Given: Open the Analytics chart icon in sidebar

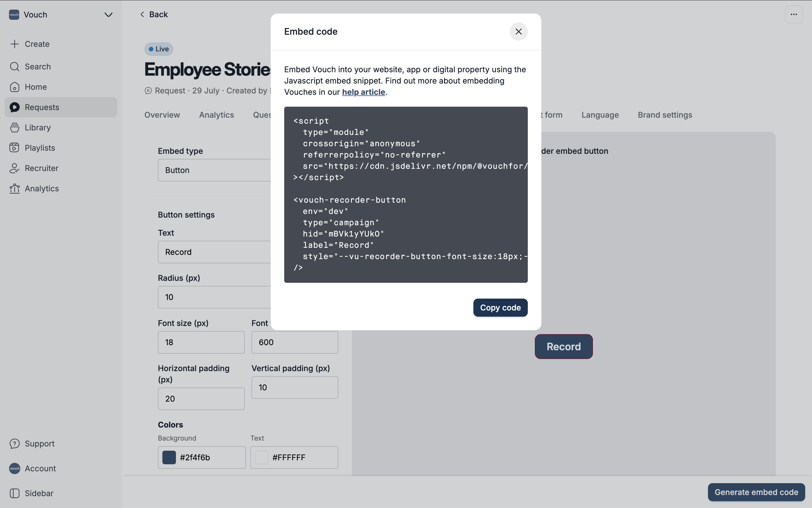Looking at the screenshot, I should coord(14,189).
